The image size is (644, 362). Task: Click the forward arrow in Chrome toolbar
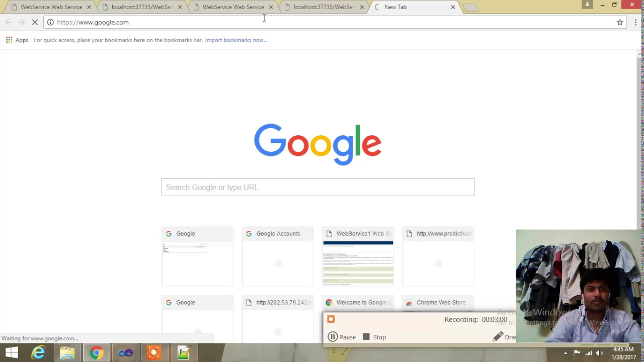click(22, 22)
